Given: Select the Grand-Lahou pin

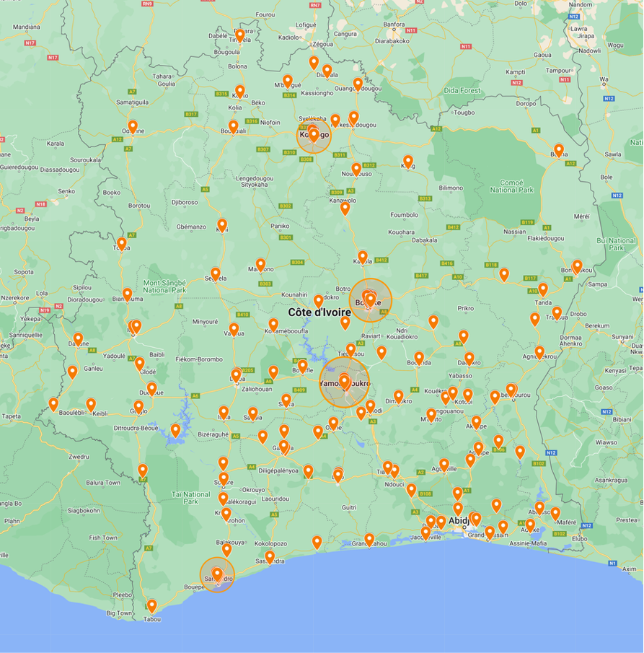Looking at the screenshot, I should (369, 540).
